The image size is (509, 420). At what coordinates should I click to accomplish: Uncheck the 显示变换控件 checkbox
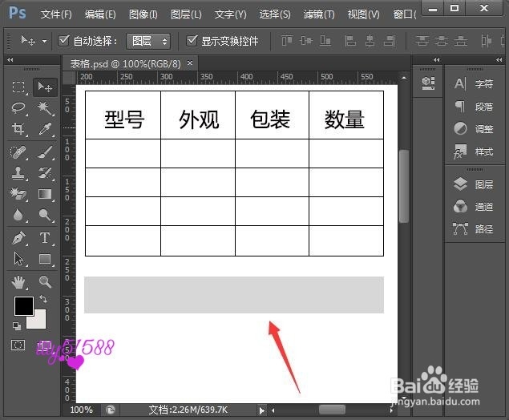click(192, 41)
